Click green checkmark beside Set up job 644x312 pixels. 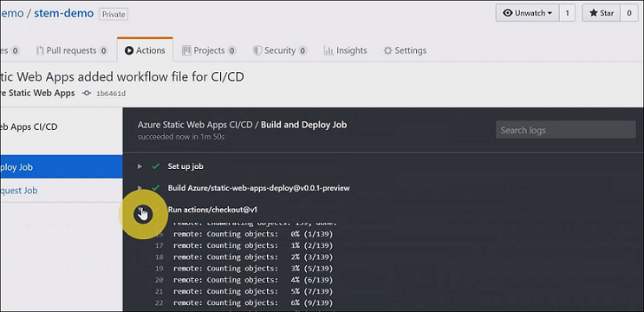pos(155,166)
